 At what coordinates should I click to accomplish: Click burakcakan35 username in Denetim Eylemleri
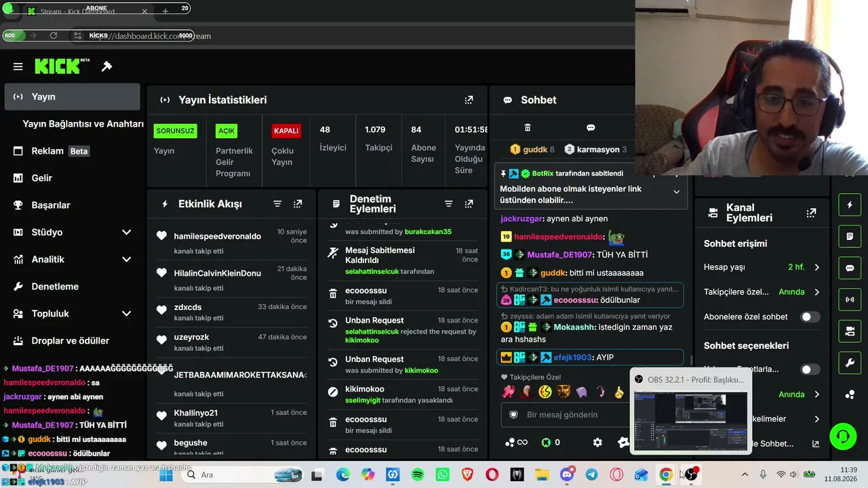click(x=428, y=232)
